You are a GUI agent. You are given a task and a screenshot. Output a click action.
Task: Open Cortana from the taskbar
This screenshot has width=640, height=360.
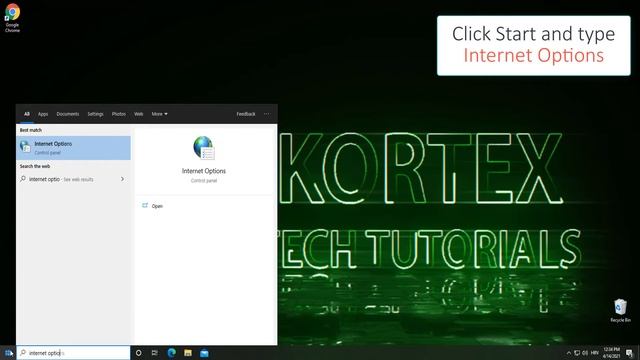coord(138,353)
